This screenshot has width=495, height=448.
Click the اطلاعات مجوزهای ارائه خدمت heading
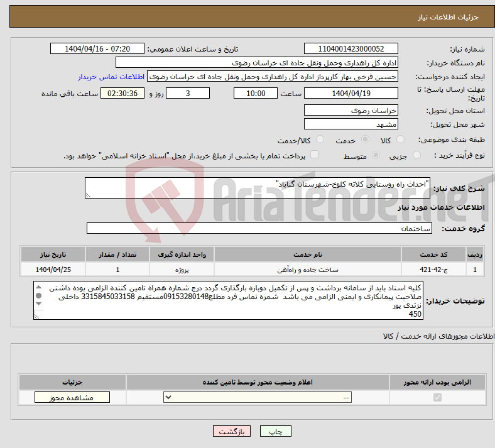(x=439, y=336)
